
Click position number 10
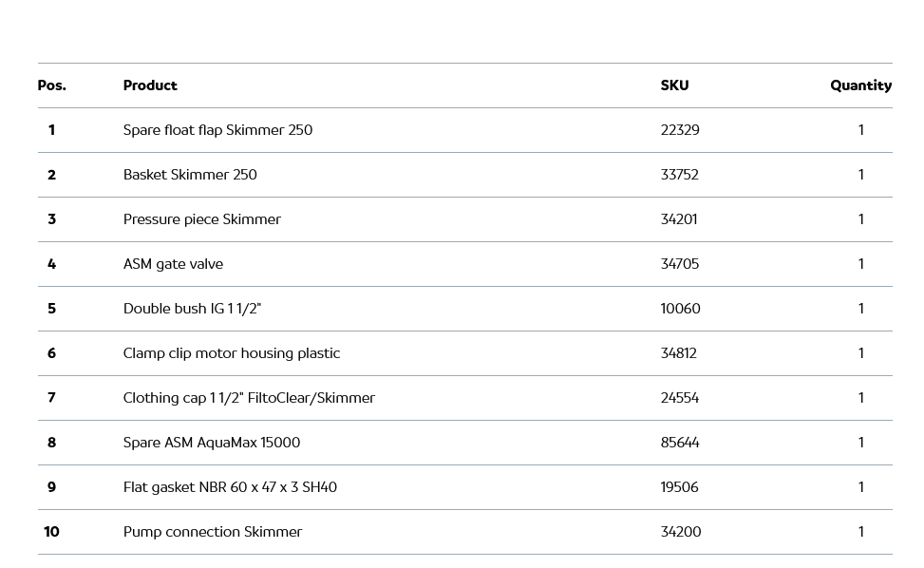(51, 532)
